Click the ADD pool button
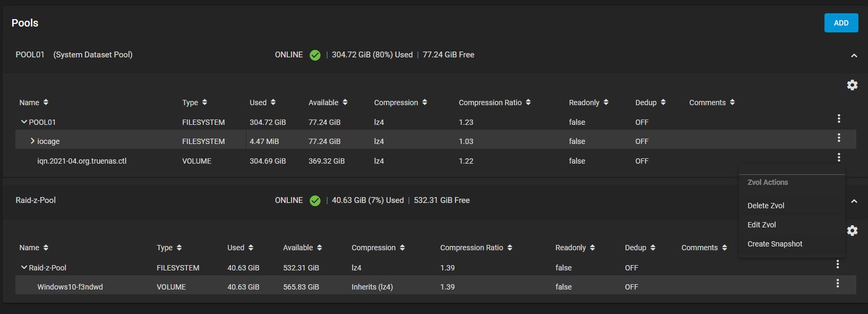868x314 pixels. tap(841, 23)
